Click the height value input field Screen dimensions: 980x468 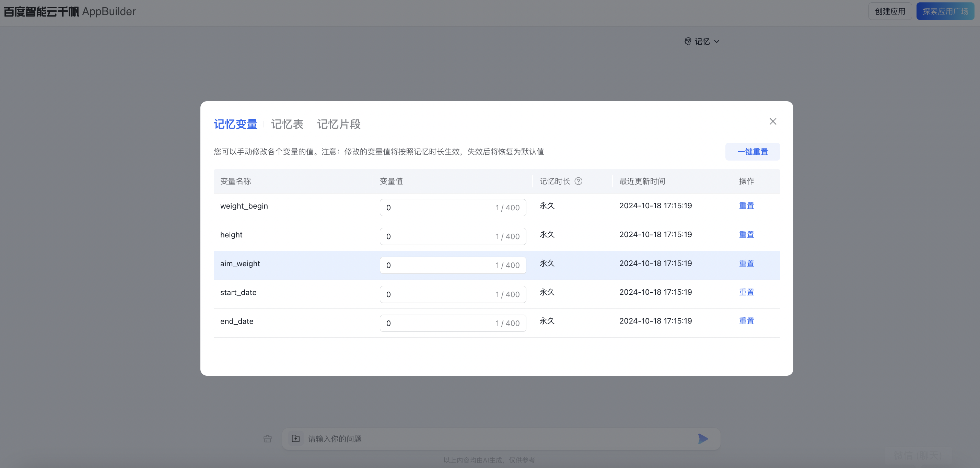[x=453, y=237]
